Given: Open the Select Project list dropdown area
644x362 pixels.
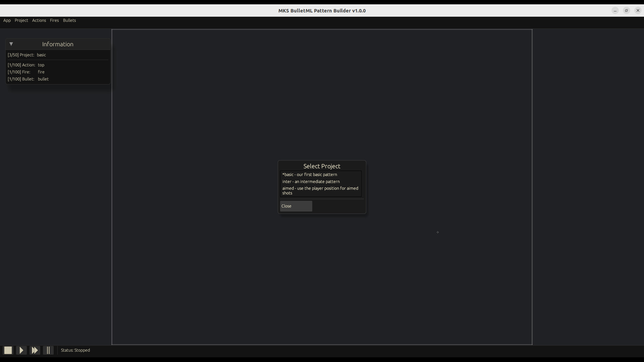Looking at the screenshot, I should coord(321,183).
